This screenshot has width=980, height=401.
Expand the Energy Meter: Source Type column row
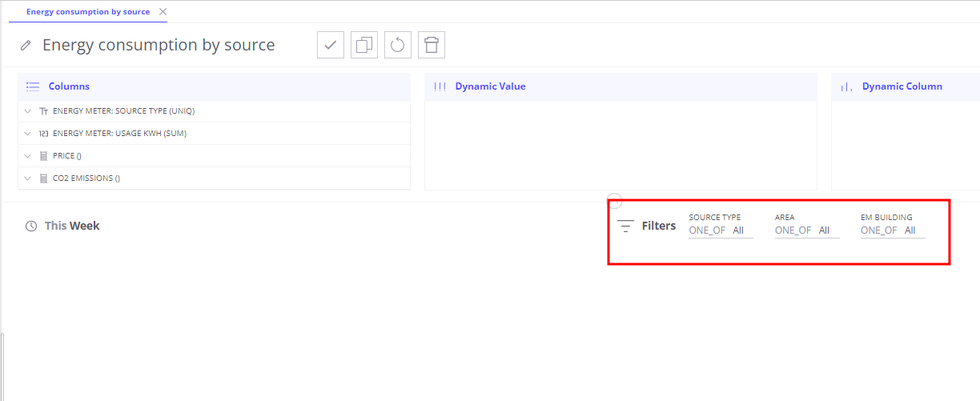[x=28, y=111]
